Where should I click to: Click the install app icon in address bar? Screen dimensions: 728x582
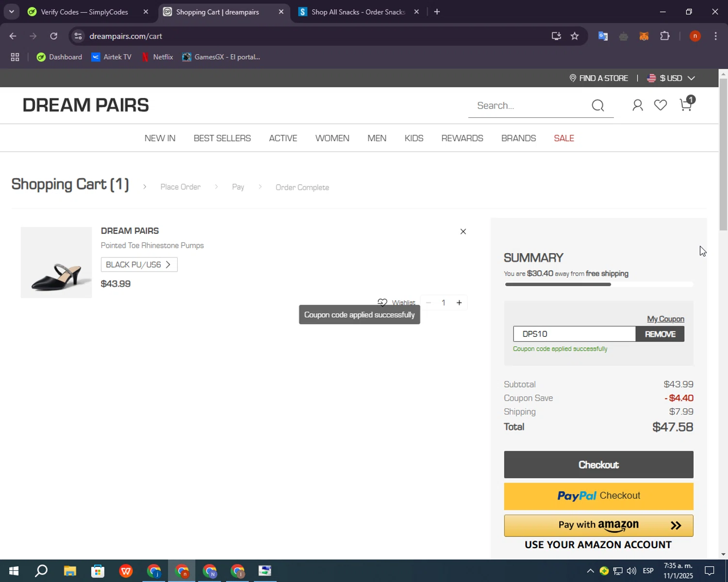click(x=556, y=36)
